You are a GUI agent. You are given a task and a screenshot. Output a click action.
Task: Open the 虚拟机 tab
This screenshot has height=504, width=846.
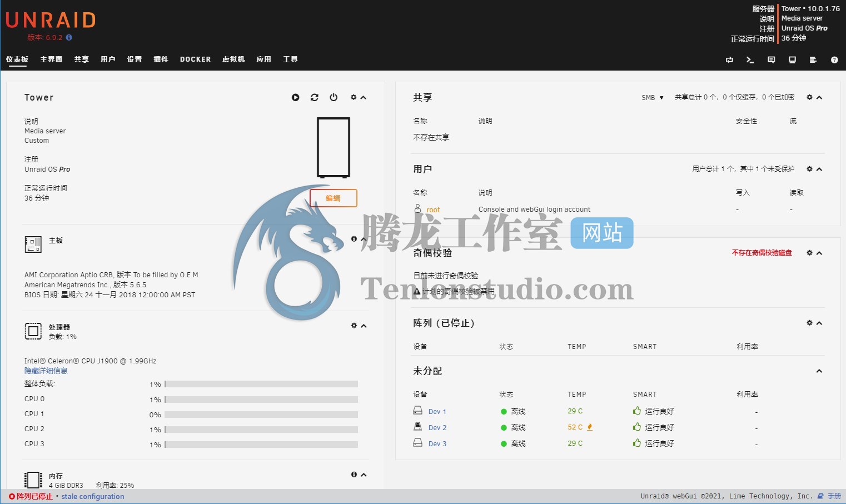tap(233, 59)
